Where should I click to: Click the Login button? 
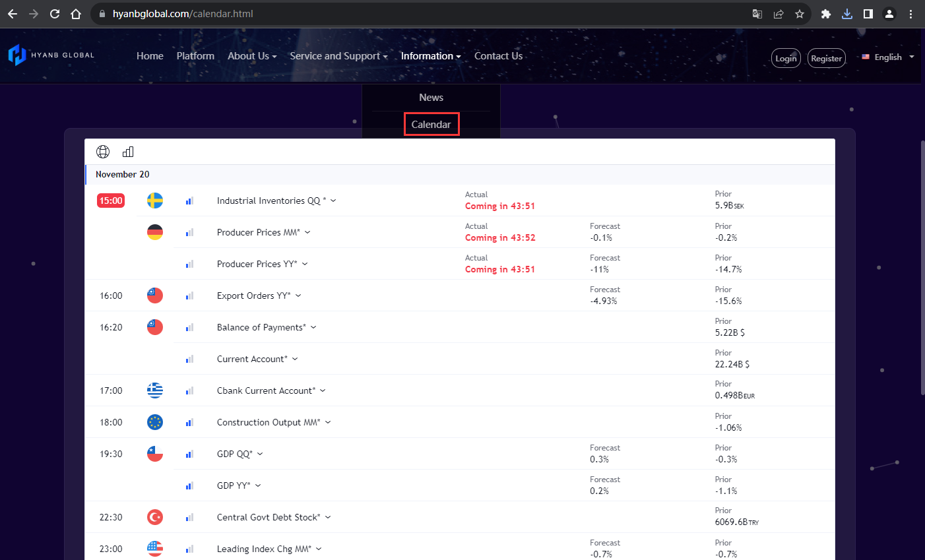pos(786,58)
